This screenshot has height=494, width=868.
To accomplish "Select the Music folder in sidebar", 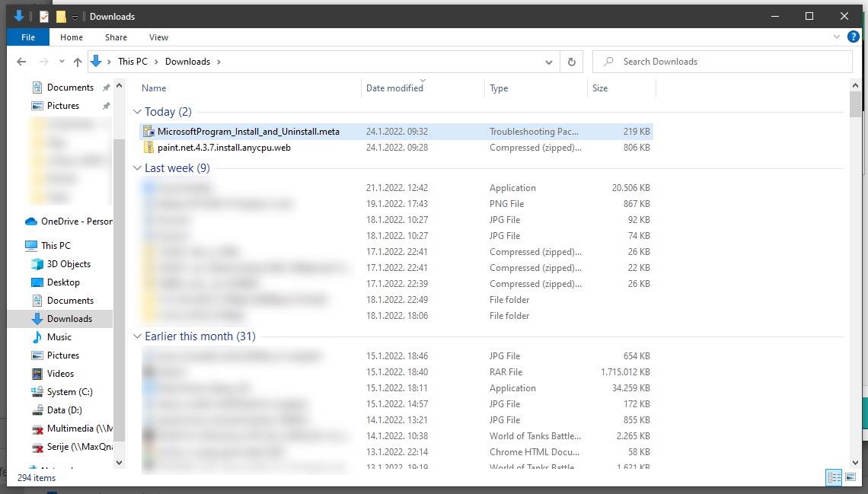I will click(59, 337).
